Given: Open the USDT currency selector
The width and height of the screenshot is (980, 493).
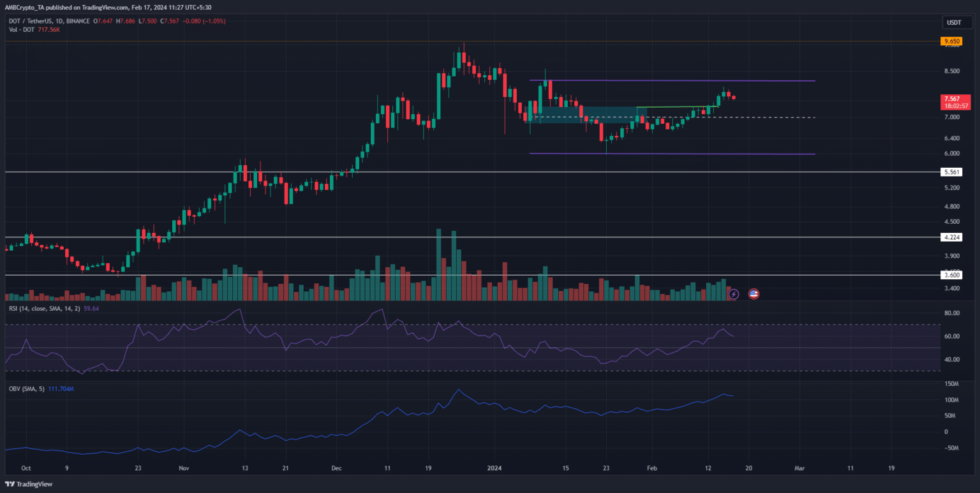Looking at the screenshot, I should [x=952, y=23].
